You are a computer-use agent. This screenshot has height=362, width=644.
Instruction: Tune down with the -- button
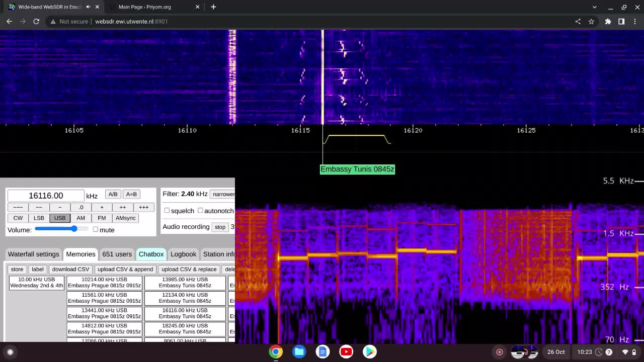[x=39, y=207]
